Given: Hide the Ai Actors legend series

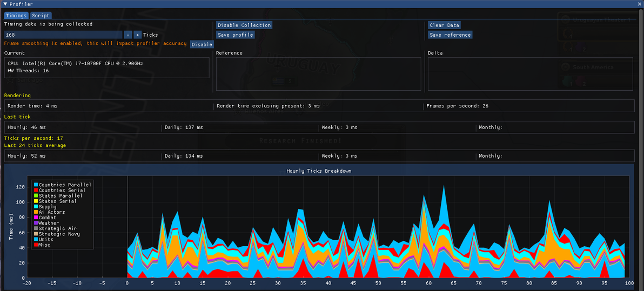Looking at the screenshot, I should click(x=36, y=212).
